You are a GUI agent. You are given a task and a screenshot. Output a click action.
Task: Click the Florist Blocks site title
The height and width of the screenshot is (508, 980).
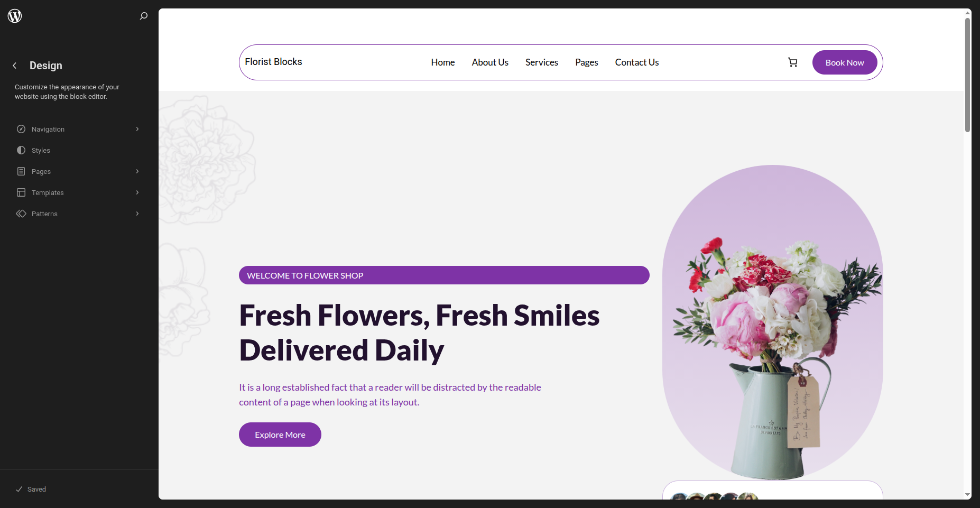[x=273, y=62]
